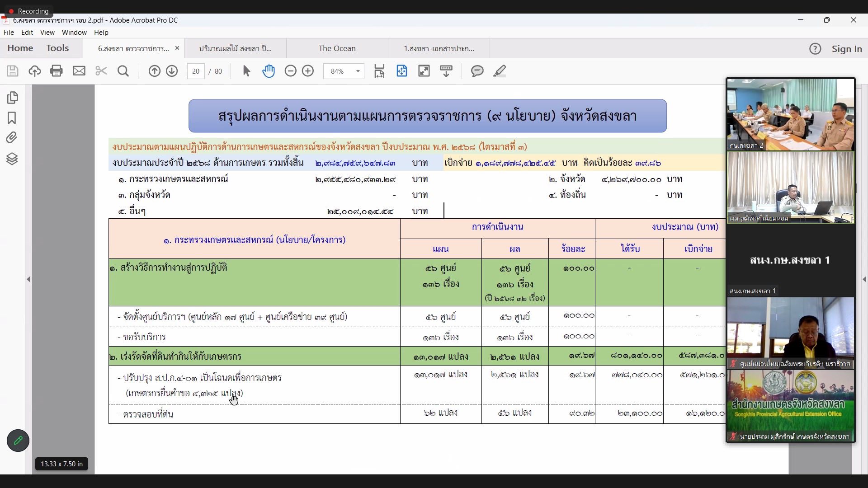Viewport: 868px width, 488px height.
Task: Click the Recording indicator
Action: coord(28,11)
